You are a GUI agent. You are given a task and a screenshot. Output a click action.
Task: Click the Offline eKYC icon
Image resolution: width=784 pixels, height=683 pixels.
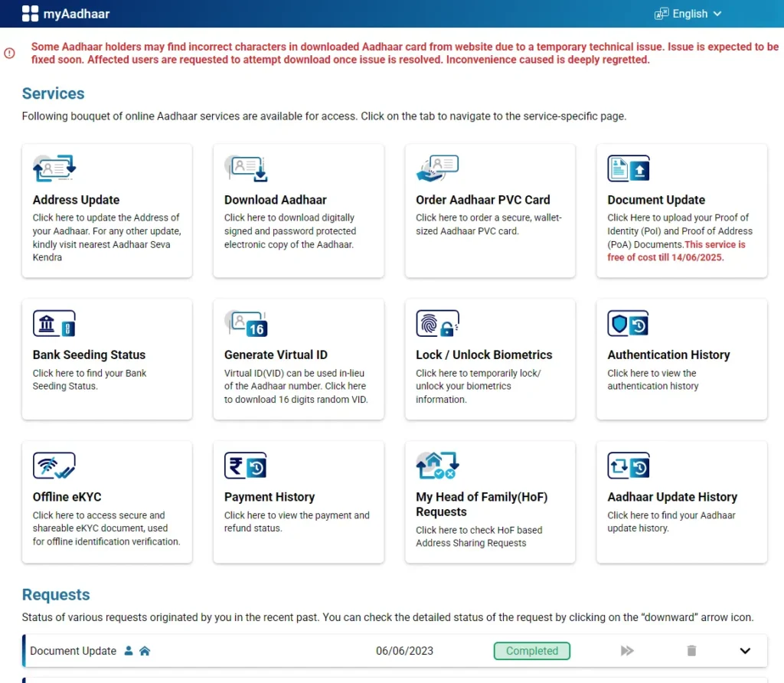[x=54, y=466]
